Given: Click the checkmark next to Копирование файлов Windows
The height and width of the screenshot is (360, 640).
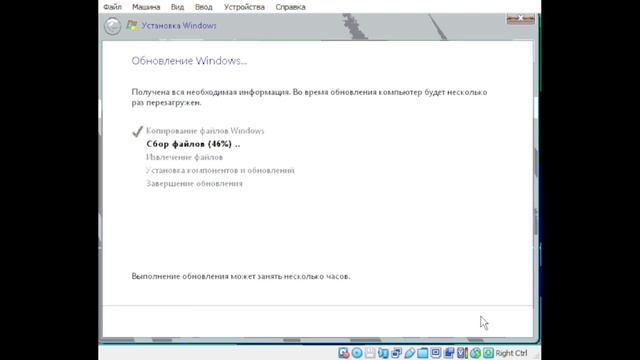Looking at the screenshot, I should tap(138, 131).
